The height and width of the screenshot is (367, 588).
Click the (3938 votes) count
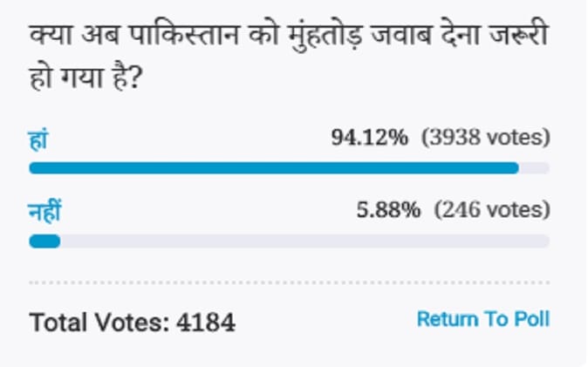pos(486,138)
